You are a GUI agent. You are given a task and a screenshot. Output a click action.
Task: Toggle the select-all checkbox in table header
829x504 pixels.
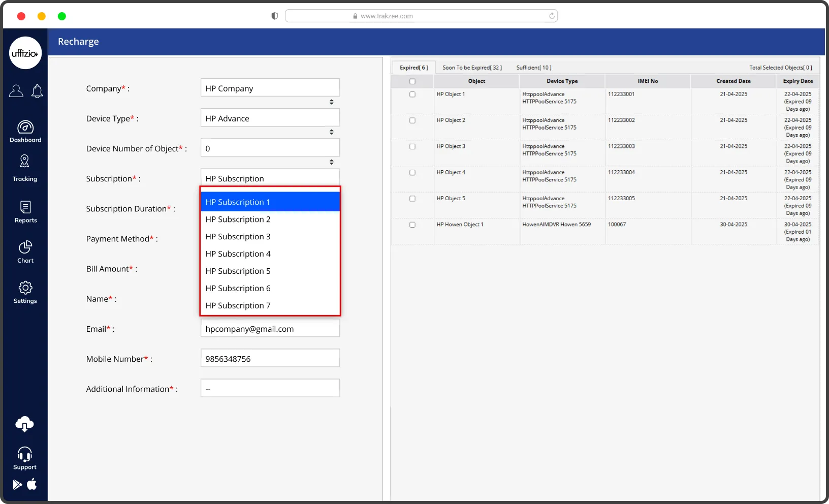tap(412, 81)
